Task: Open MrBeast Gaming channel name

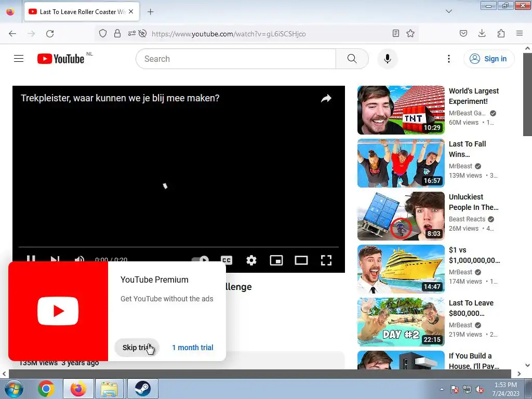Action: tap(467, 113)
